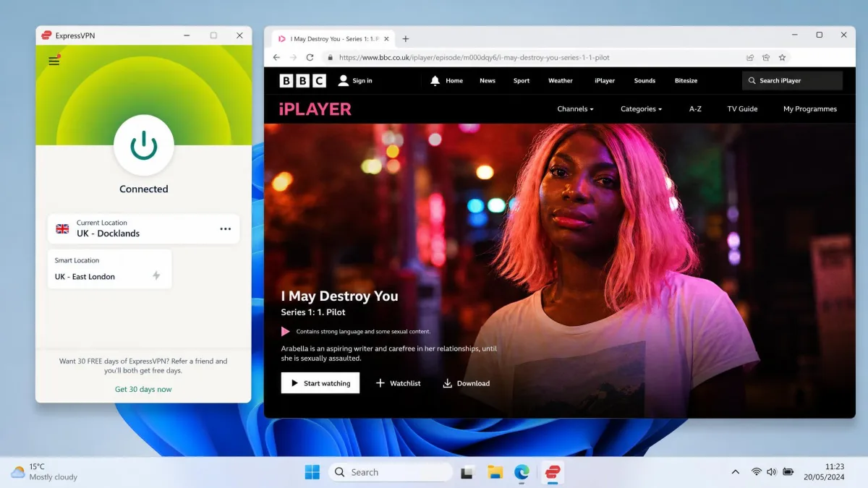This screenshot has height=488, width=868.
Task: Open BBC notifications bell
Action: pyautogui.click(x=435, y=80)
